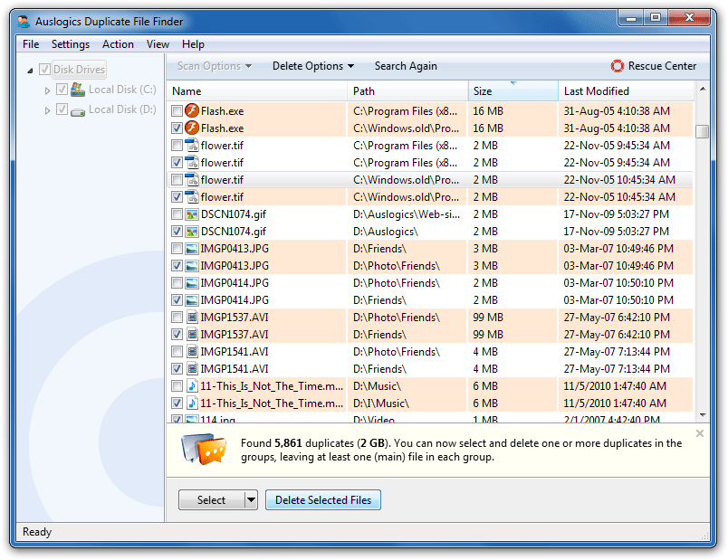728x560 pixels.
Task: Sort by the Path column header
Action: pyautogui.click(x=407, y=91)
